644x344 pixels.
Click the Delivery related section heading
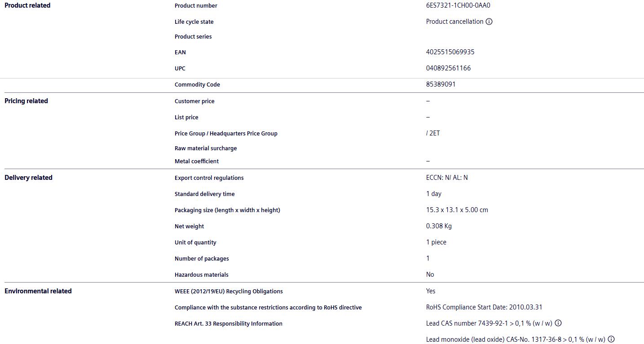click(x=28, y=178)
